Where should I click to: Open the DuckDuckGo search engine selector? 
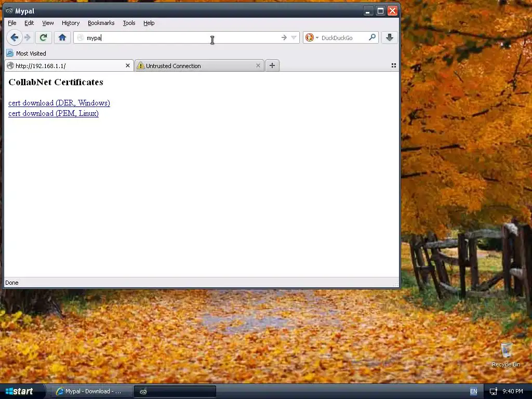click(x=312, y=37)
